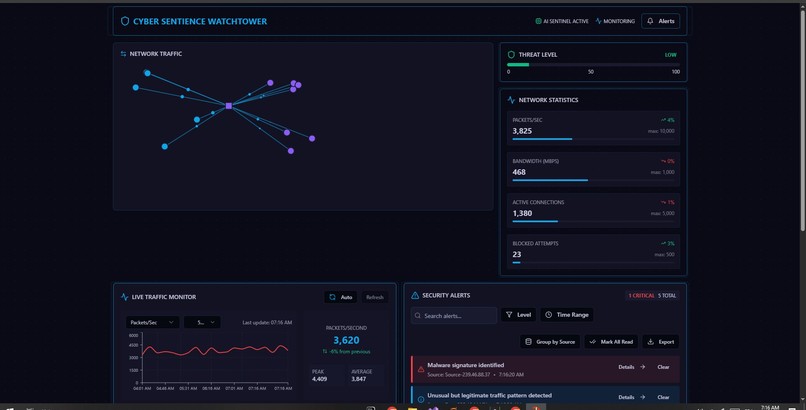Open the Level filter dropdown

[x=518, y=315]
